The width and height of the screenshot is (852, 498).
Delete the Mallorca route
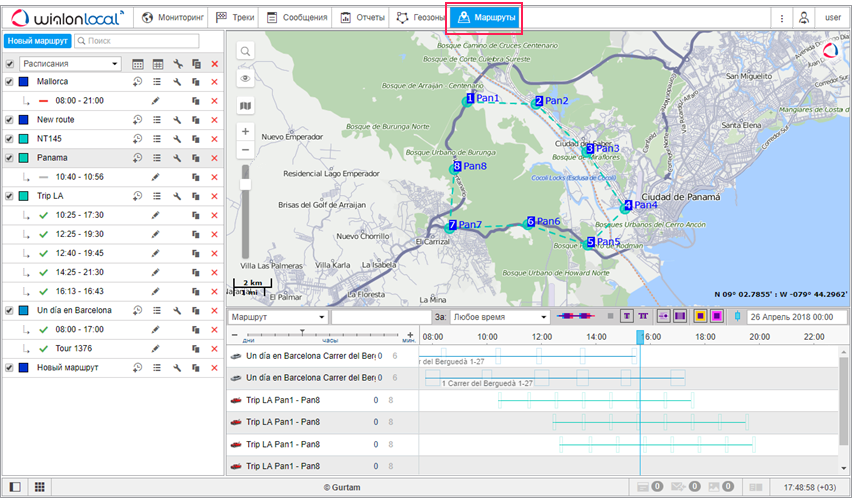tap(214, 82)
